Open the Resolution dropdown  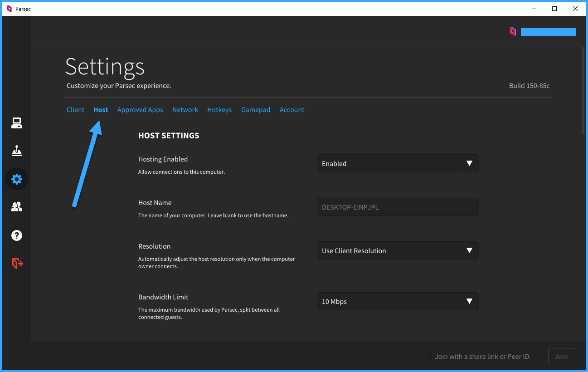(398, 250)
